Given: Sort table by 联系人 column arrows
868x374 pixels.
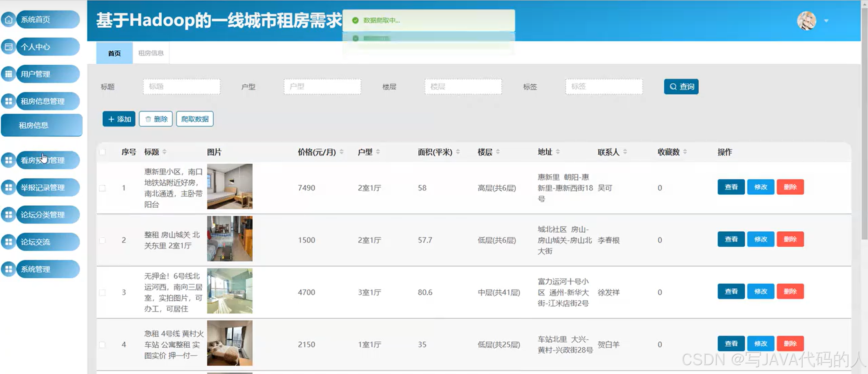Looking at the screenshot, I should pyautogui.click(x=625, y=152).
